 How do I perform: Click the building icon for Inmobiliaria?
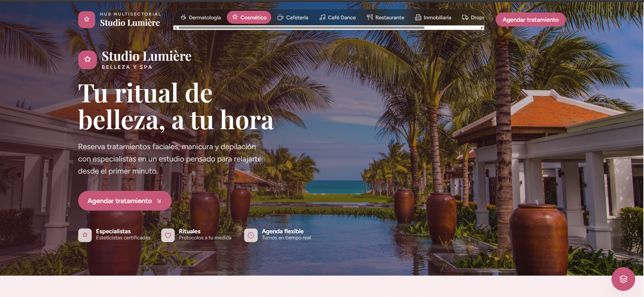point(418,17)
